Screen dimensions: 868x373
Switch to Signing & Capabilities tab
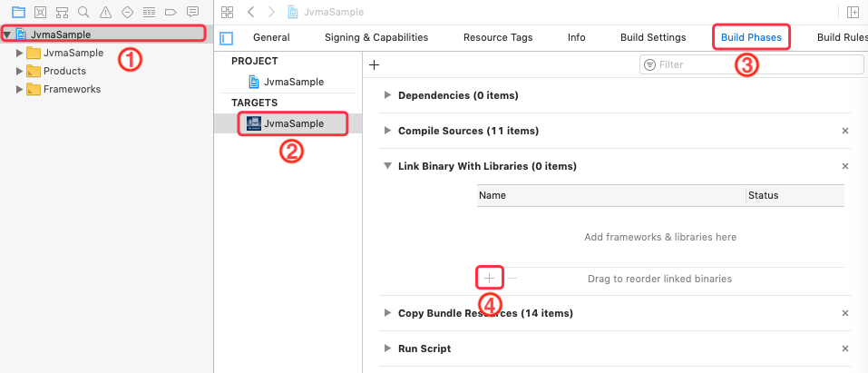point(376,37)
